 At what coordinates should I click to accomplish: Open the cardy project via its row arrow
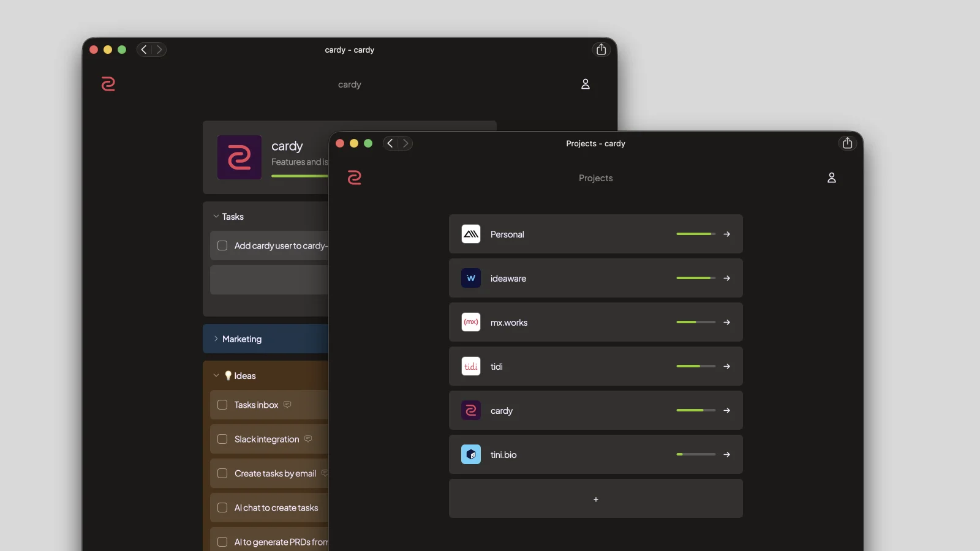coord(727,410)
